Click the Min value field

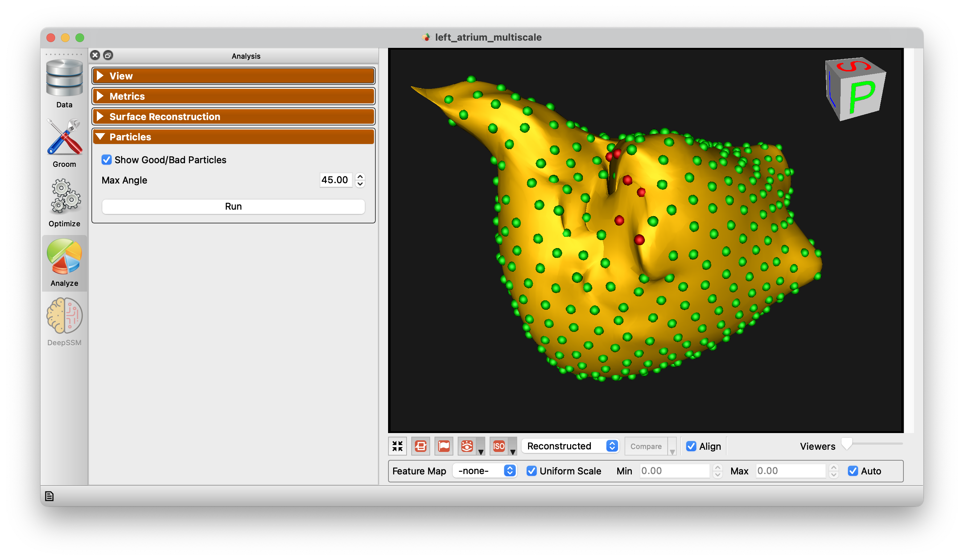(675, 471)
